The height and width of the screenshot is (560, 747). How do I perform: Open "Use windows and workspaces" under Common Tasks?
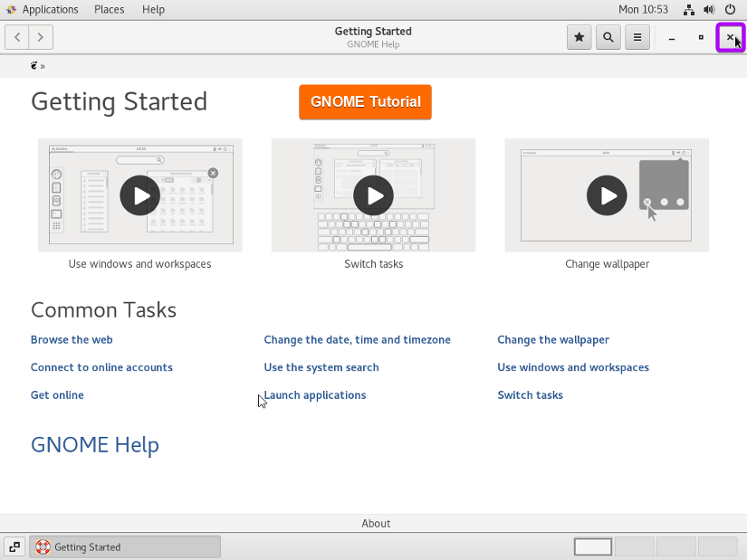pos(573,367)
